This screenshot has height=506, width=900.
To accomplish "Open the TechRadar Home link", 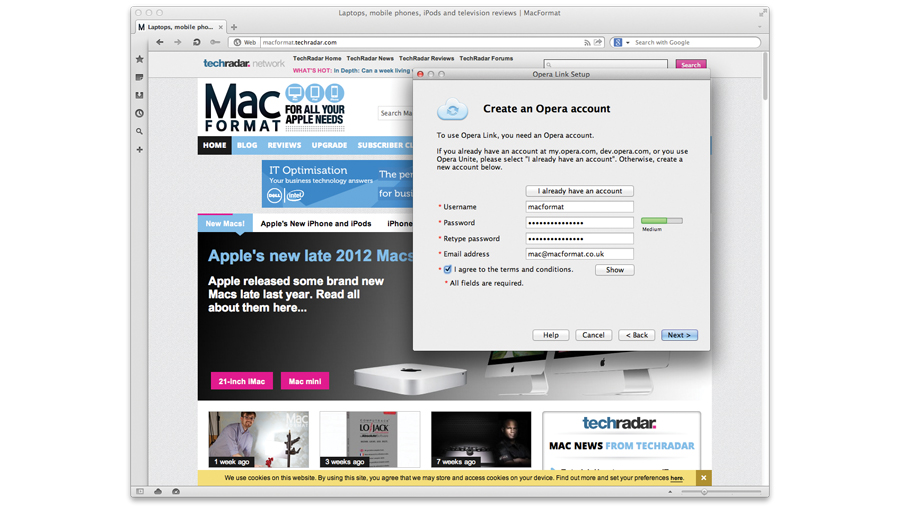I will pos(317,59).
